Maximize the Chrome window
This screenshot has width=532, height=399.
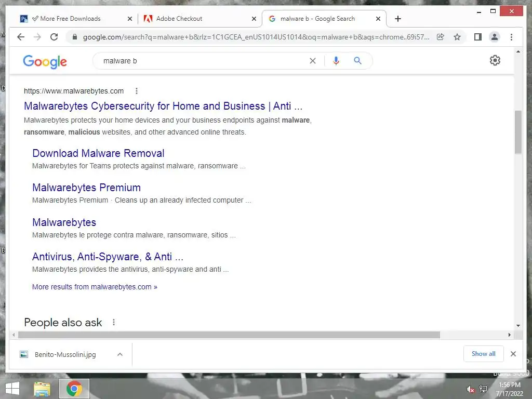click(493, 11)
